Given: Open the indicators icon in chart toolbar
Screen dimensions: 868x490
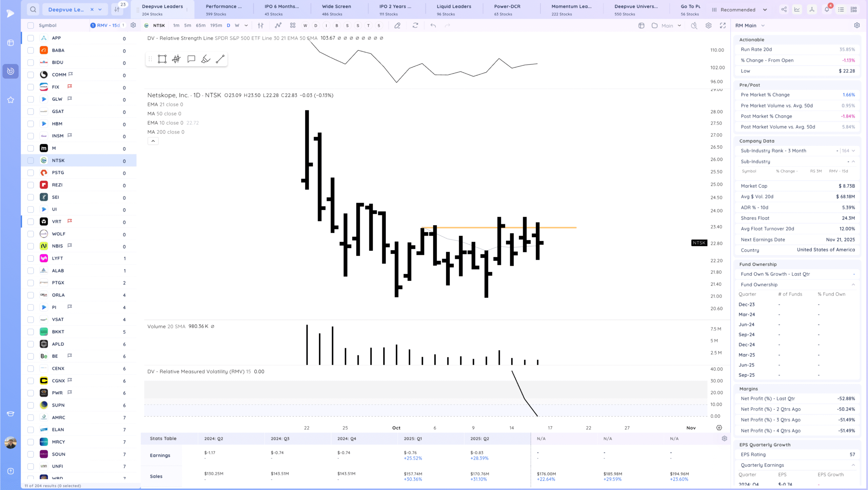Looking at the screenshot, I should [278, 25].
